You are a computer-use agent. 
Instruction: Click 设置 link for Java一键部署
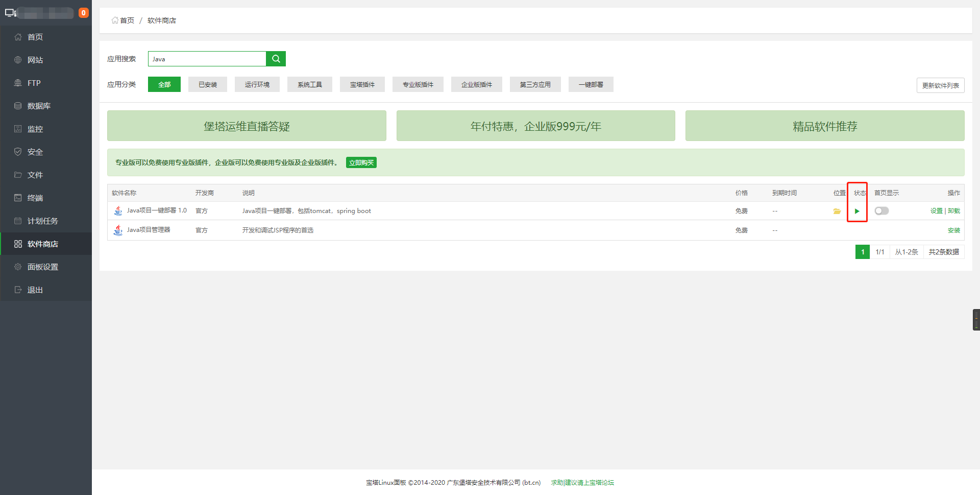coord(936,211)
